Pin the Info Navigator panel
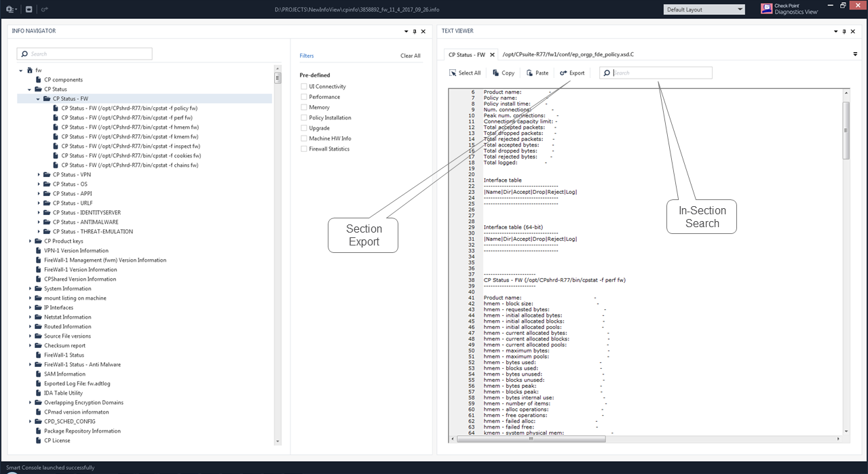868x474 pixels. [415, 31]
